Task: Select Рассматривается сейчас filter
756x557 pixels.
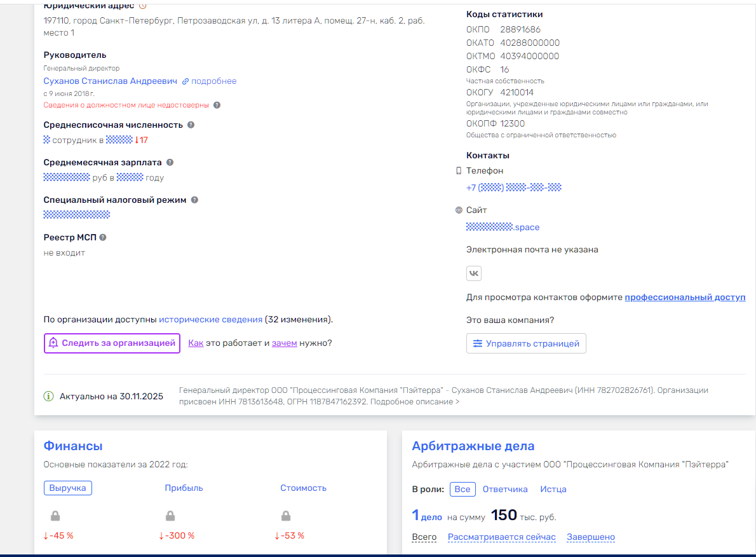Action: tap(501, 537)
